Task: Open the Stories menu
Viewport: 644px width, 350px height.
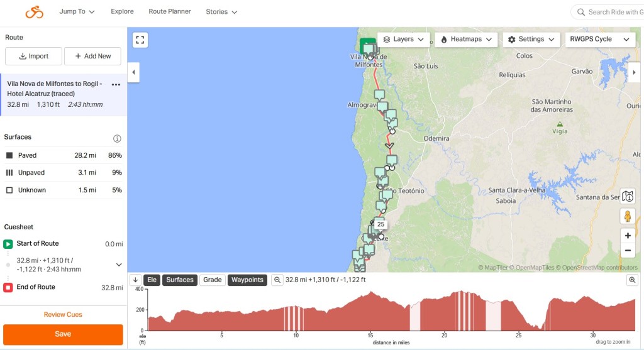Action: pos(221,11)
